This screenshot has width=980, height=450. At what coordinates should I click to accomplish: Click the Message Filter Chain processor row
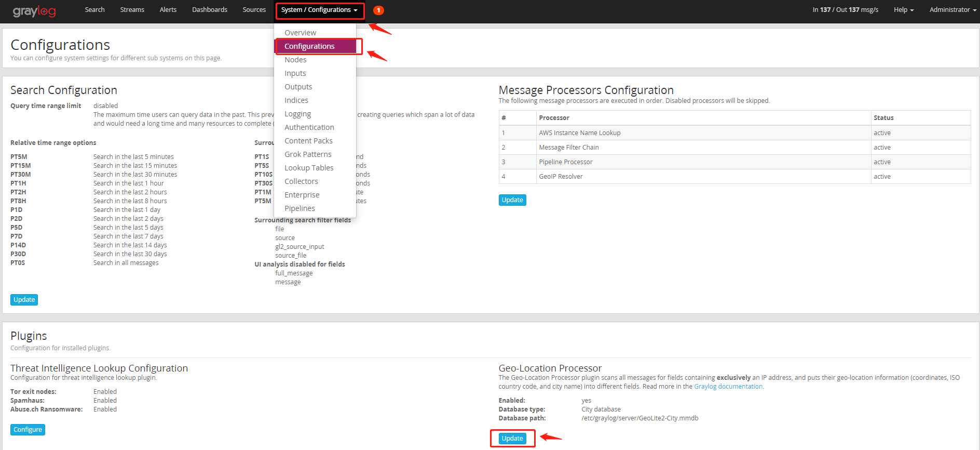point(734,148)
